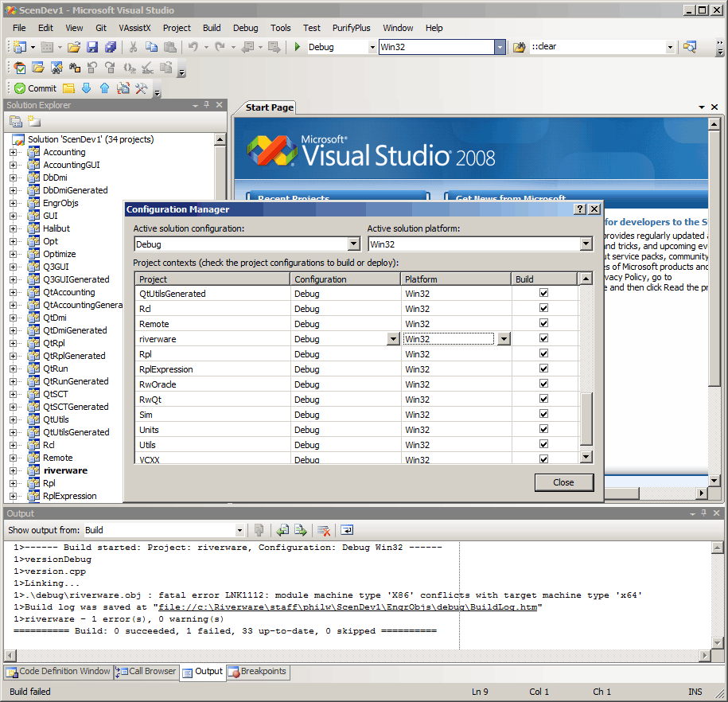The image size is (728, 702).
Task: Click the Solution Explorer window icon at toolbar end
Action: point(690,47)
